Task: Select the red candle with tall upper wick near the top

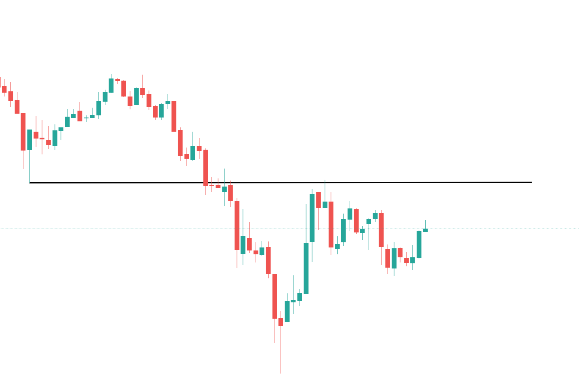Action: point(142,91)
